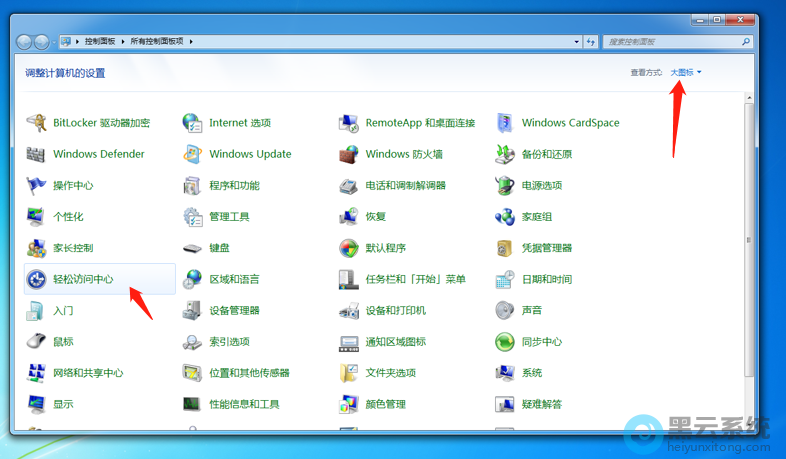Image resolution: width=786 pixels, height=459 pixels.
Task: Expand the address bar history dropdown arrow
Action: pos(577,42)
